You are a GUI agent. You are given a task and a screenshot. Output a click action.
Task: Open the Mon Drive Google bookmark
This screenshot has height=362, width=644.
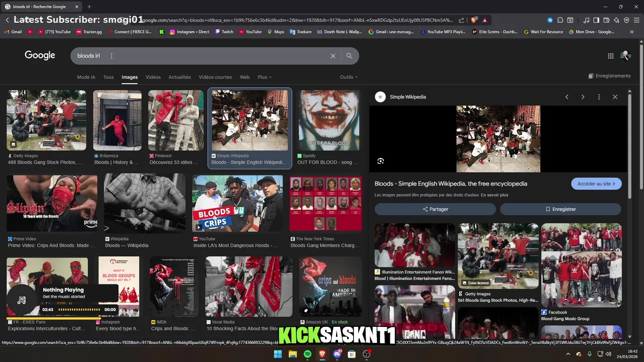591,32
